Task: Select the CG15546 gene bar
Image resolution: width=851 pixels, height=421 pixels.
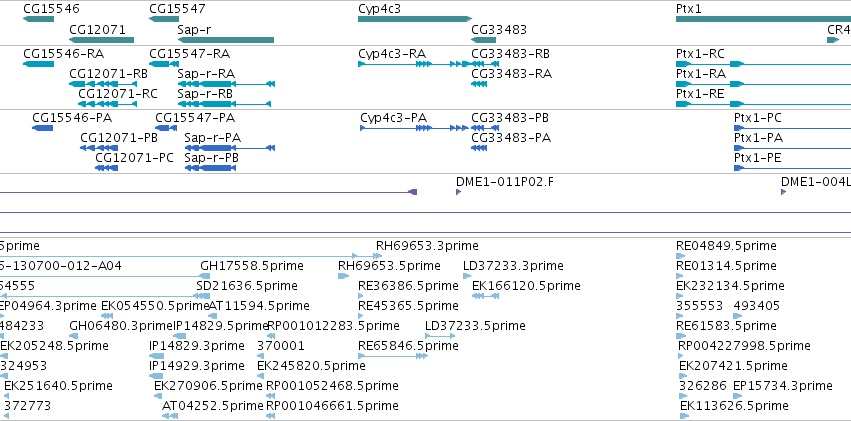Action: [x=39, y=19]
